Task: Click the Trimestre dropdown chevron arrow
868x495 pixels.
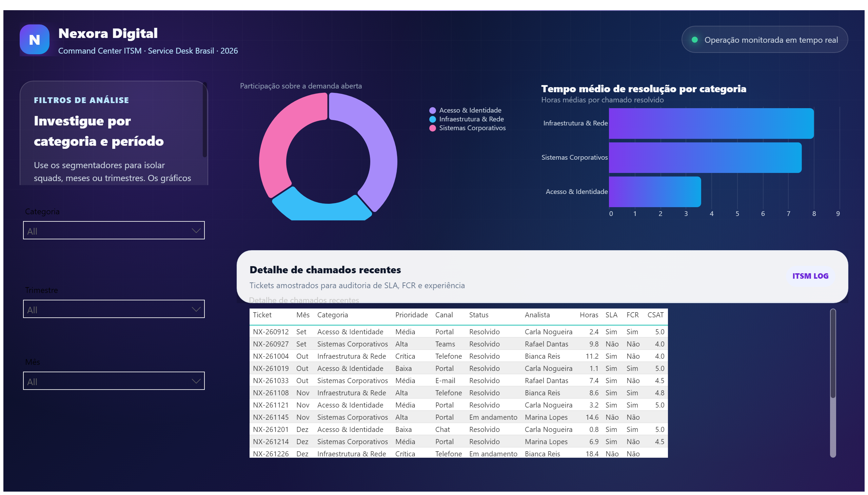Action: coord(196,309)
